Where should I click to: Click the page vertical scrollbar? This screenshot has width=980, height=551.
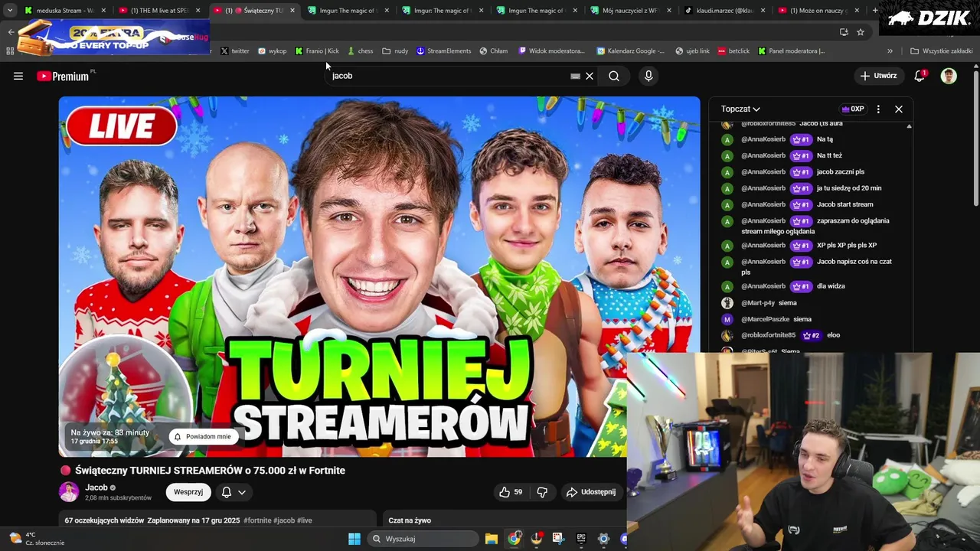click(x=975, y=138)
